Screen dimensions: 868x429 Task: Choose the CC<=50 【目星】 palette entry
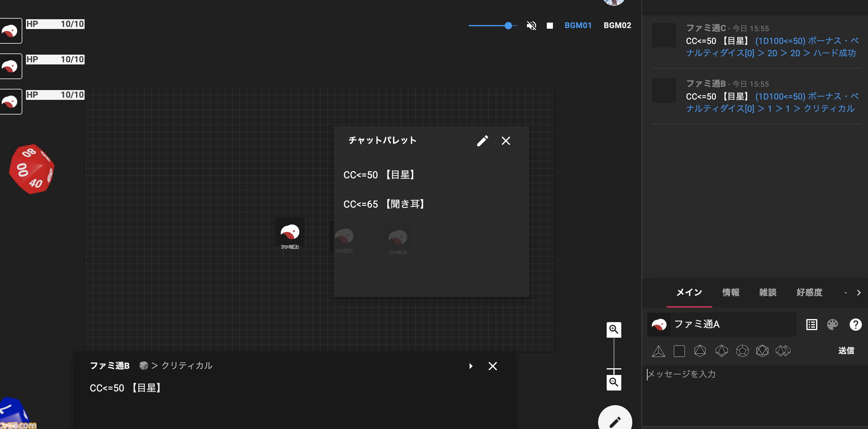431,175
